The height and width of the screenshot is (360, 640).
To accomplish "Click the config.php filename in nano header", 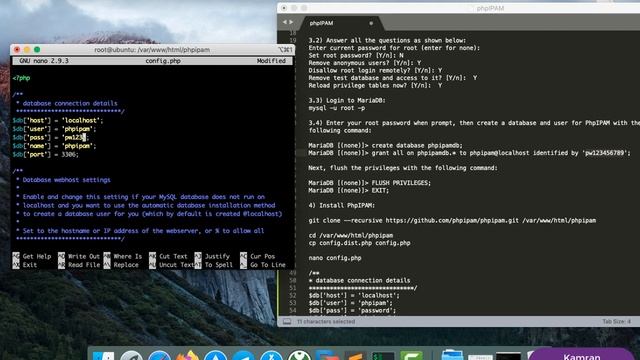I will [163, 61].
